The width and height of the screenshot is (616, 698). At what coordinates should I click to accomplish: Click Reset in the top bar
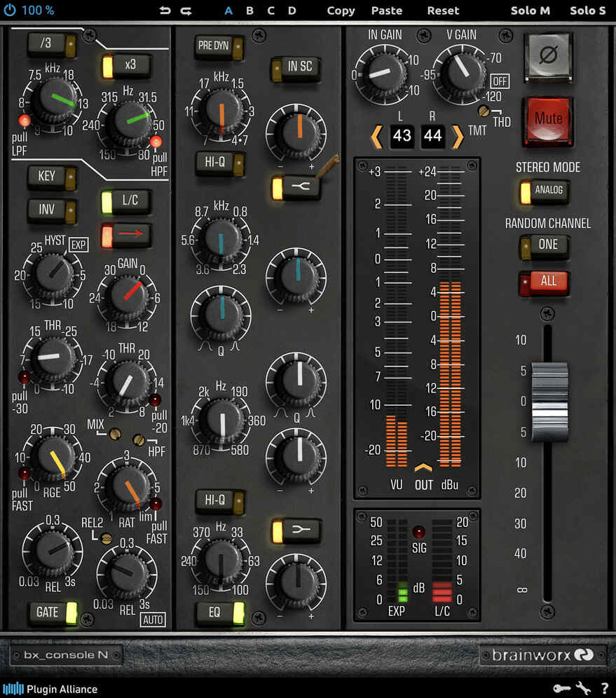(442, 11)
